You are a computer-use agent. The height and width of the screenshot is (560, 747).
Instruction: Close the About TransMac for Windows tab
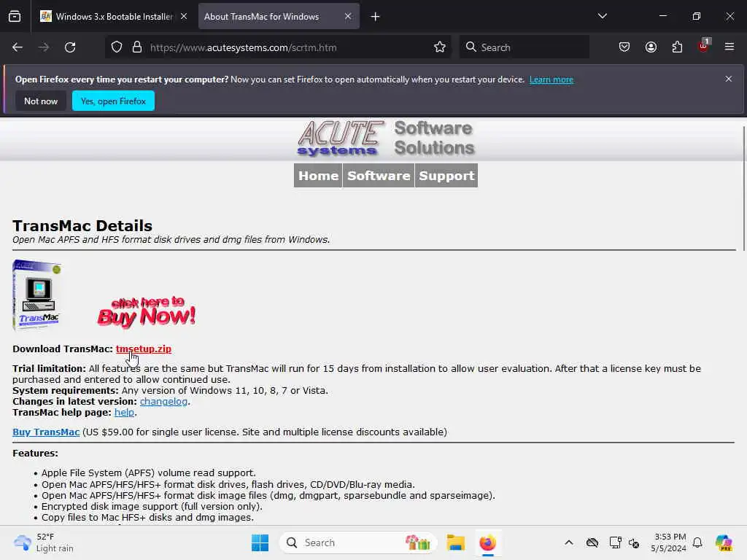(348, 16)
